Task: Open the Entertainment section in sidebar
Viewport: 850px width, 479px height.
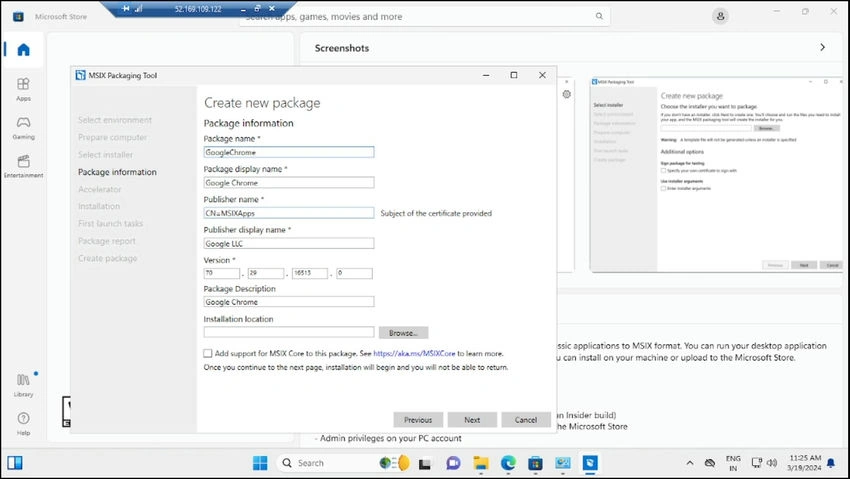Action: click(23, 166)
